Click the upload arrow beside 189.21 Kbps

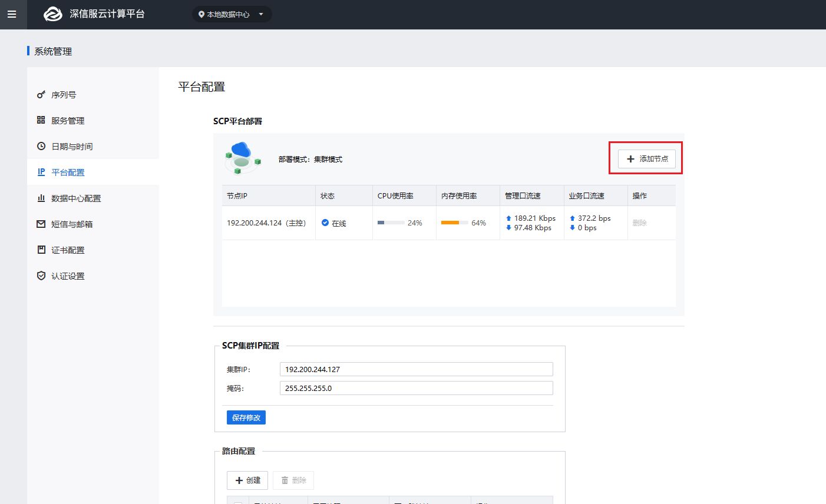508,218
